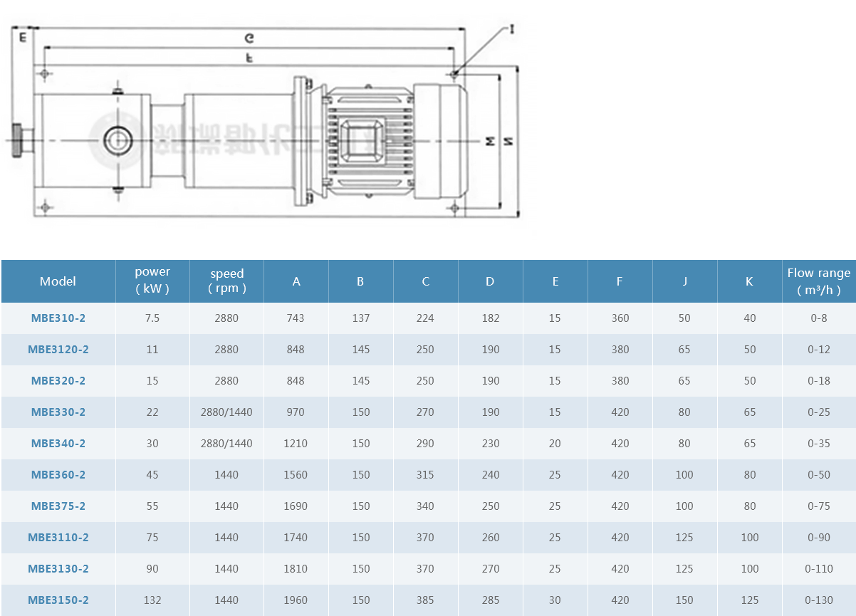856x616 pixels.
Task: Click the circular port on the pump body
Action: tap(118, 140)
